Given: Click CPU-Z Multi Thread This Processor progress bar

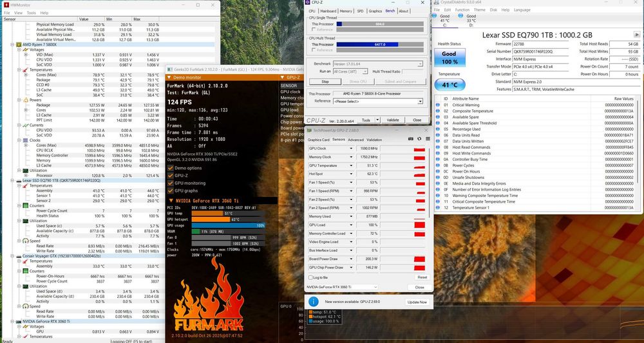Looking at the screenshot, I should tap(380, 44).
